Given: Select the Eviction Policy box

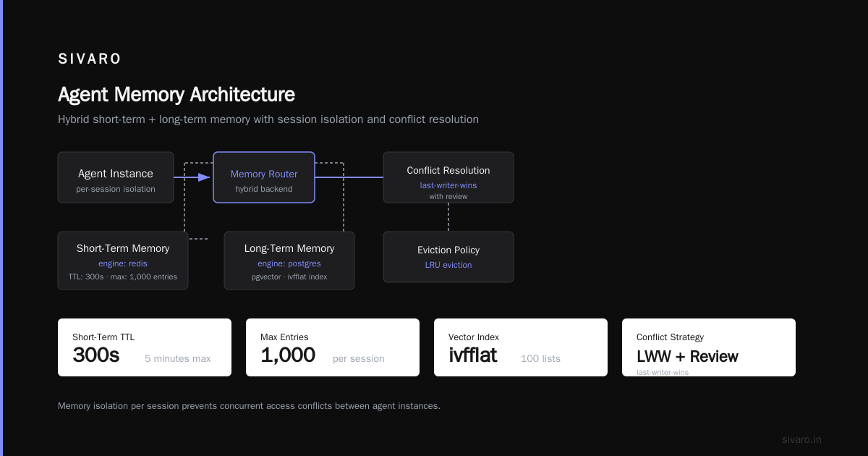Looking at the screenshot, I should (x=448, y=257).
